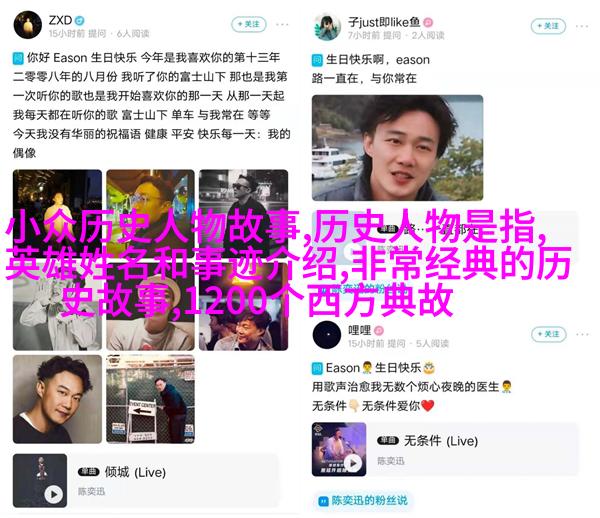The height and width of the screenshot is (518, 600).
Task: Open the more options menu on ZXD's post
Action: pos(282,24)
